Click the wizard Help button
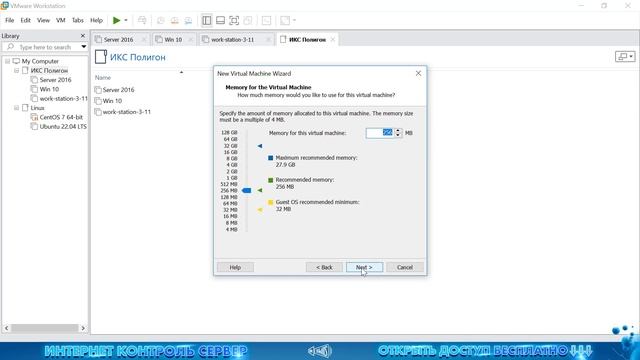Image resolution: width=640 pixels, height=360 pixels. point(235,267)
